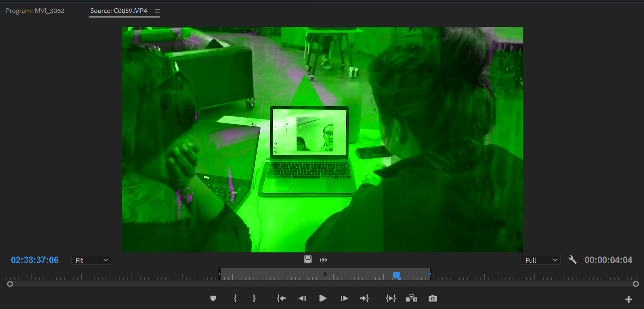Open the Source panel hamburger menu
The width and height of the screenshot is (644, 309).
click(x=157, y=11)
